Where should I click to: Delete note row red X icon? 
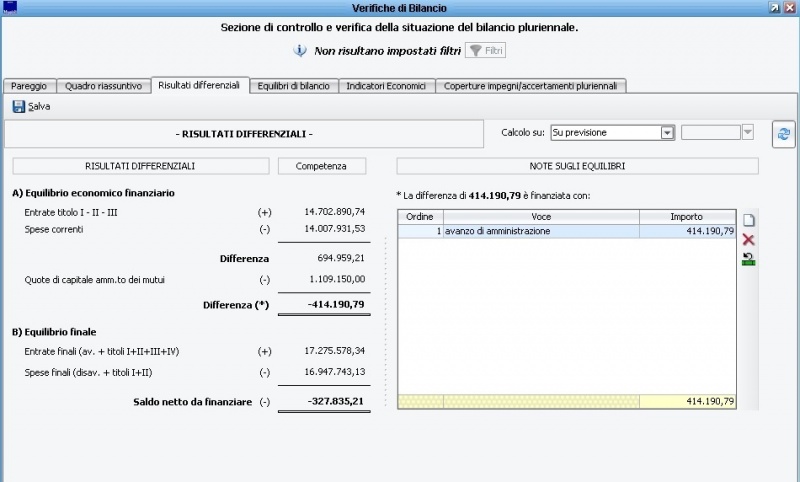(748, 240)
